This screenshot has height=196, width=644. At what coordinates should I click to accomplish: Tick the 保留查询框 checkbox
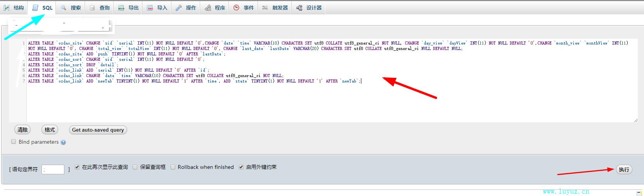point(135,167)
